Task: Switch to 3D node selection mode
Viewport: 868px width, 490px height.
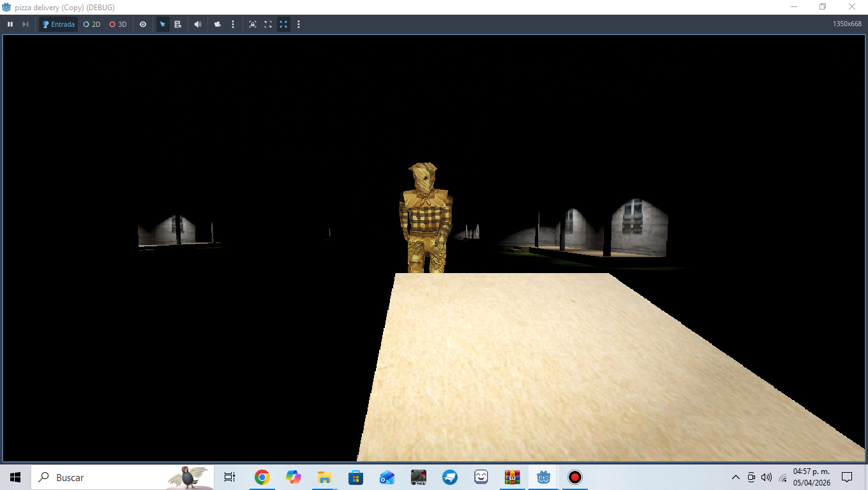Action: 118,24
